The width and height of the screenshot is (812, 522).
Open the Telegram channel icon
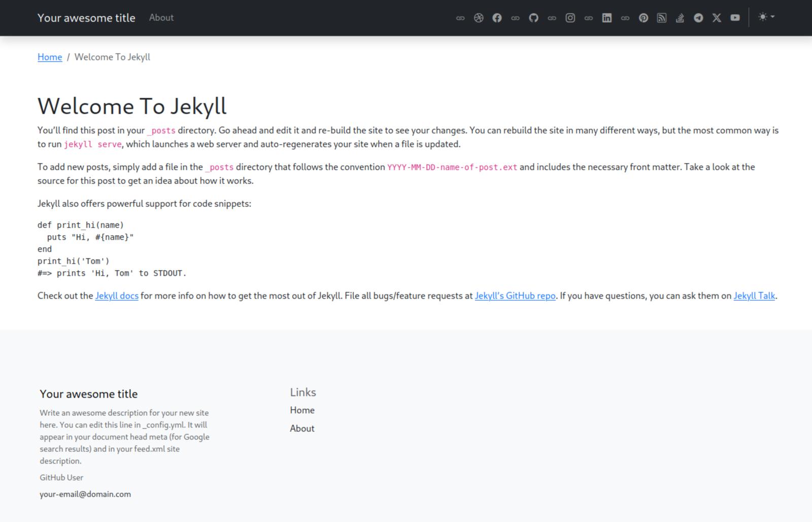click(698, 17)
